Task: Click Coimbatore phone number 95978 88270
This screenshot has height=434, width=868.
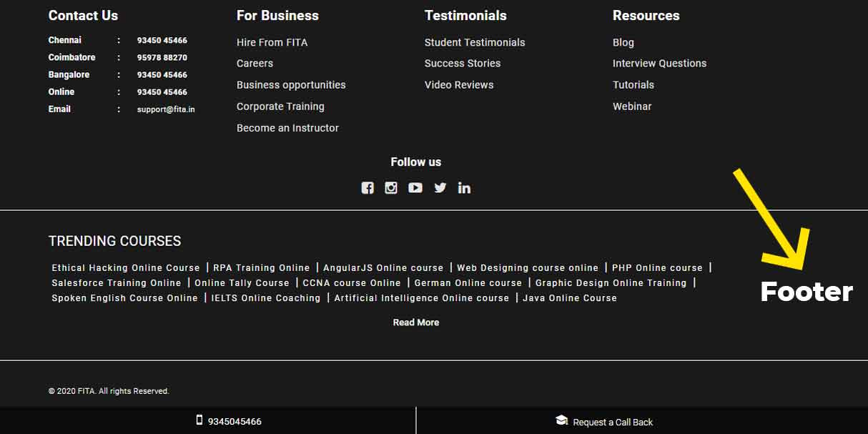Action: coord(162,58)
